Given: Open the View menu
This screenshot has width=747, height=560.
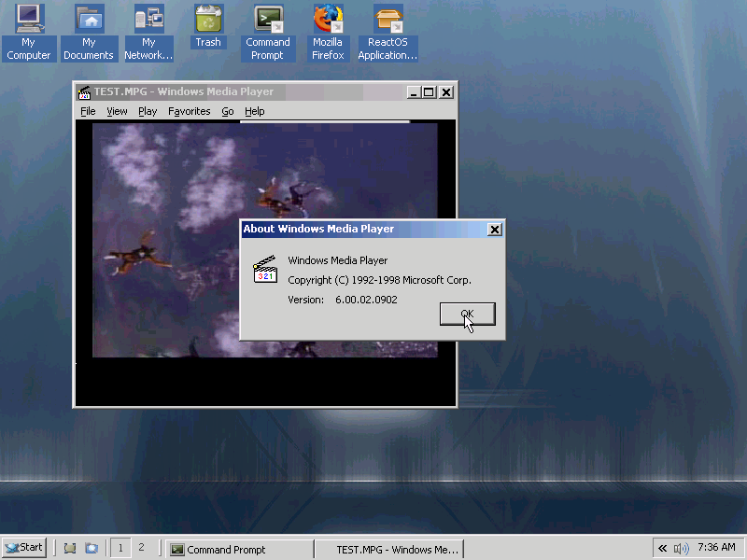Looking at the screenshot, I should tap(117, 111).
